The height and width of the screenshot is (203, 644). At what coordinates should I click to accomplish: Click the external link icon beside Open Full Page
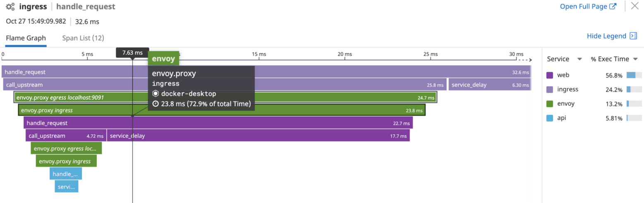[x=613, y=7]
